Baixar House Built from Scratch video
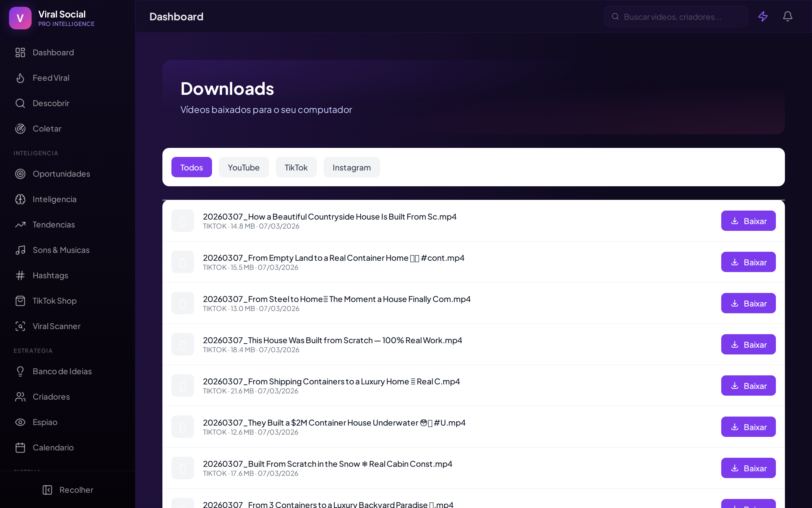This screenshot has height=508, width=812. pyautogui.click(x=748, y=344)
